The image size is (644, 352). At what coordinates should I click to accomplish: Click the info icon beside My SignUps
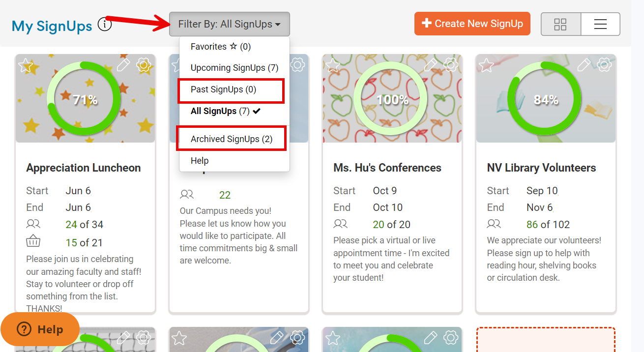pos(104,24)
